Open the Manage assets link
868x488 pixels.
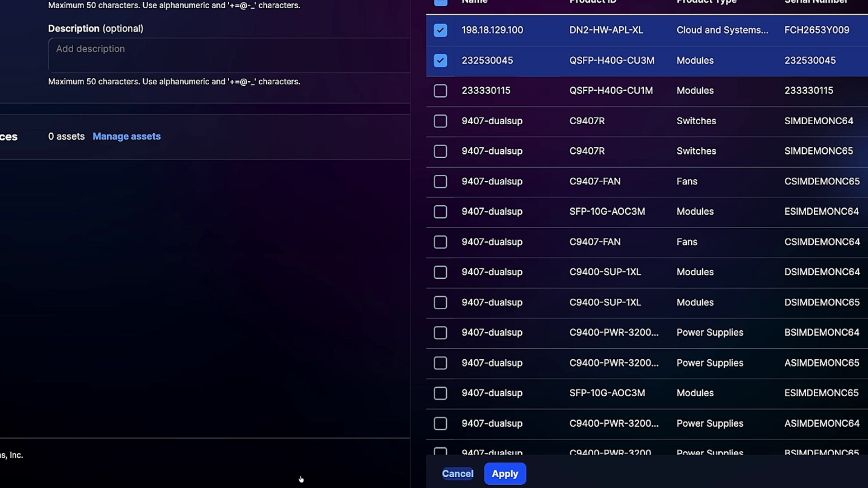pyautogui.click(x=127, y=136)
